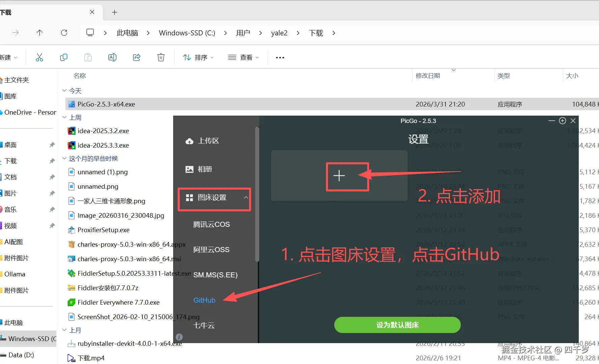Open the 排序 sort dropdown
Viewport: 599px width, 364px height.
coord(198,57)
